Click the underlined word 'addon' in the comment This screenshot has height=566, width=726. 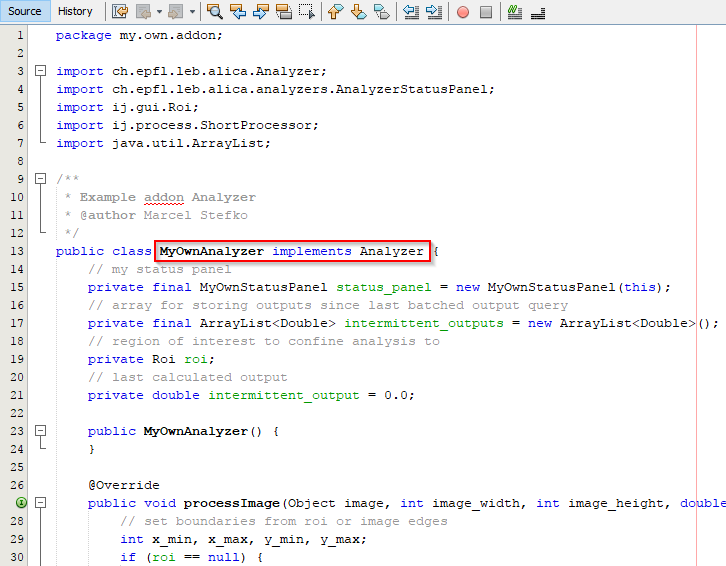164,198
